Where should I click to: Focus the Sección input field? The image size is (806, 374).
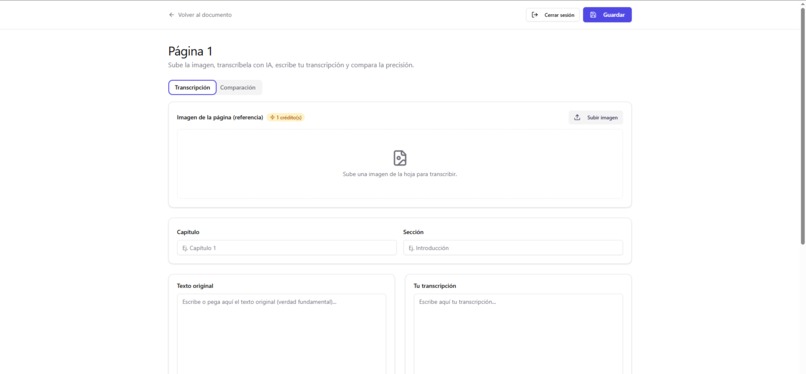coord(513,248)
